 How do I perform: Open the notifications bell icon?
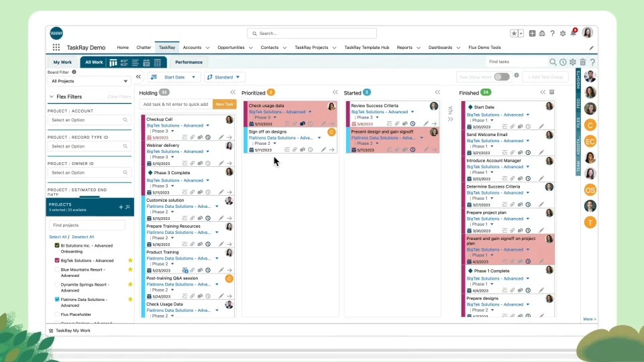click(x=573, y=34)
